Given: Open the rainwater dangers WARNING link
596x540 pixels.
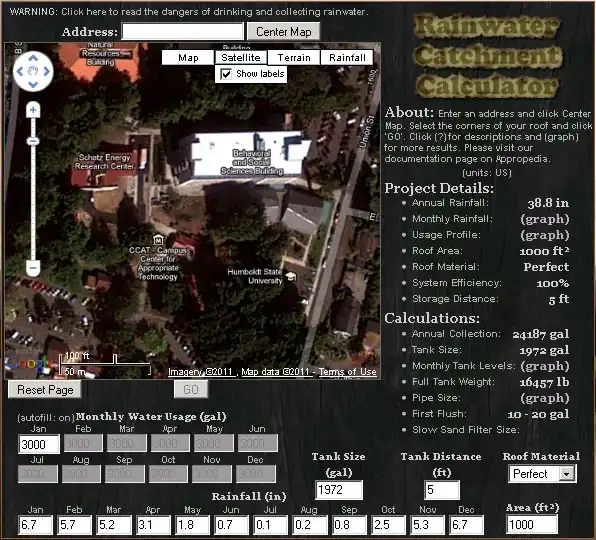Looking at the screenshot, I should click(189, 12).
